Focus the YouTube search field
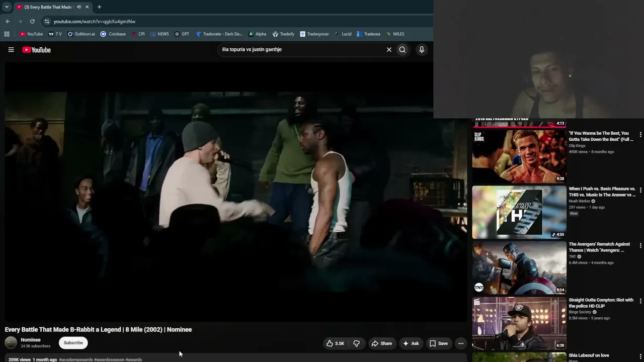644x362 pixels. 302,50
